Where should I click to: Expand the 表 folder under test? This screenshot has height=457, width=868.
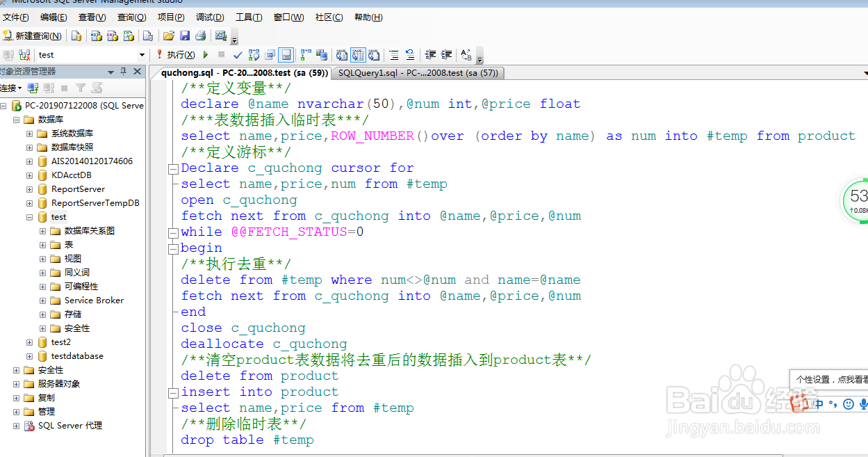coord(42,245)
